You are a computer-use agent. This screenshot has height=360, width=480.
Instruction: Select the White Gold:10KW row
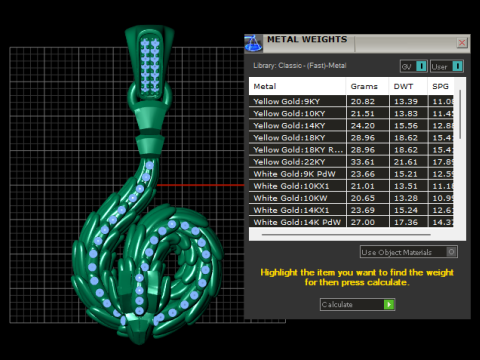(351, 198)
